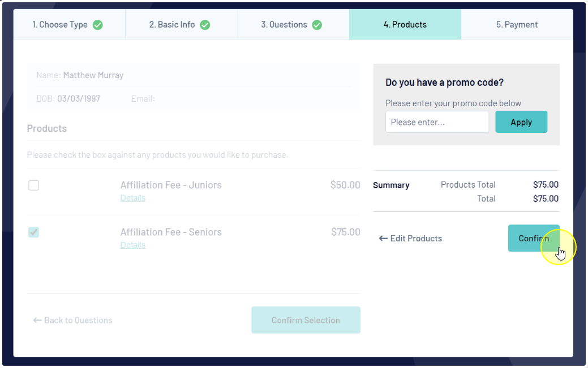The width and height of the screenshot is (588, 368).
Task: Go Back to Questions
Action: click(x=73, y=320)
